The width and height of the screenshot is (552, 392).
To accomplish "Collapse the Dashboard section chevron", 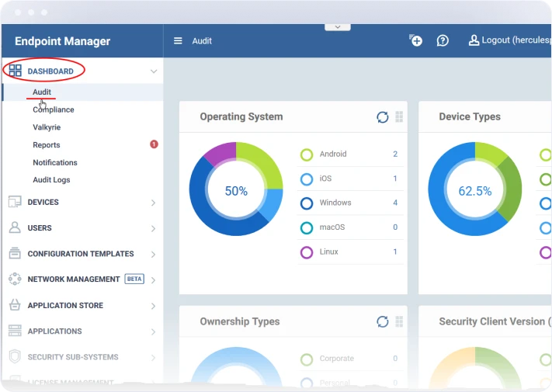I will coord(153,71).
